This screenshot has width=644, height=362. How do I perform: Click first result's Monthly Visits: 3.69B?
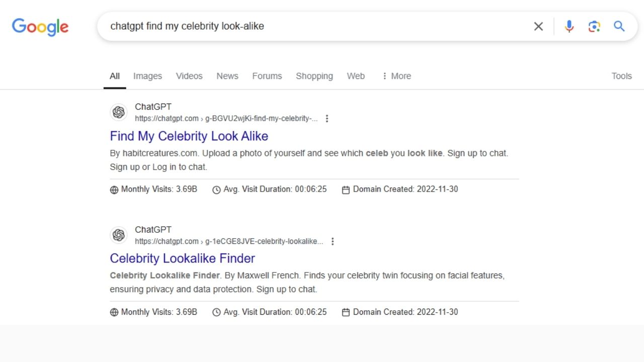tap(159, 189)
